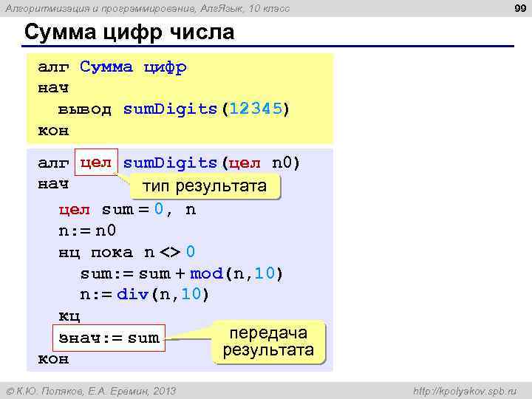Viewport: 532px width, 399px height.
Task: Click the word 'вывод'
Action: pos(84,109)
